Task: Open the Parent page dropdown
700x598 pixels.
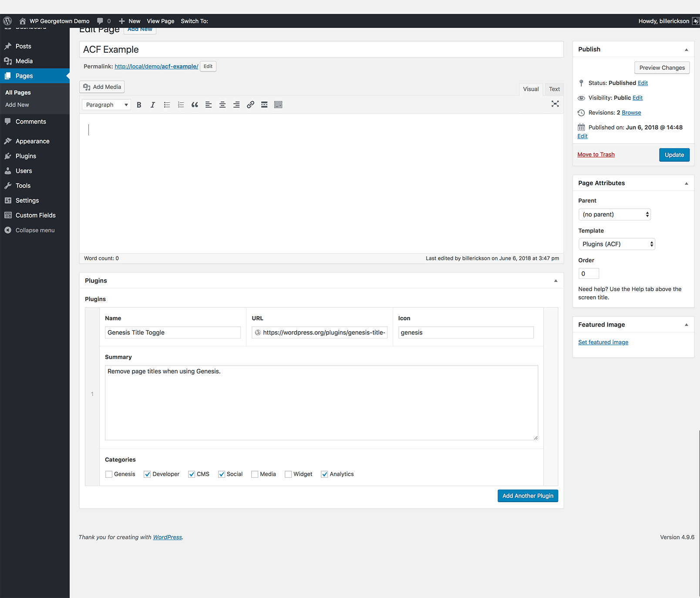Action: click(x=614, y=214)
